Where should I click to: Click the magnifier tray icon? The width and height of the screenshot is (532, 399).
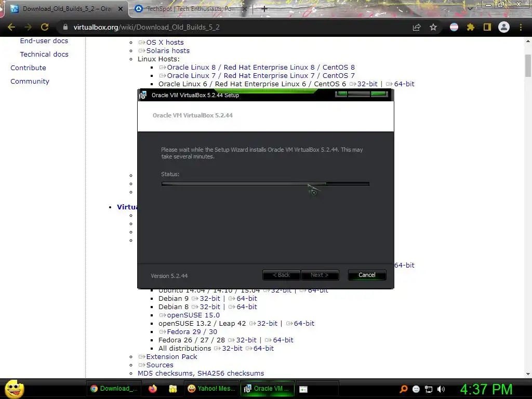click(x=403, y=389)
